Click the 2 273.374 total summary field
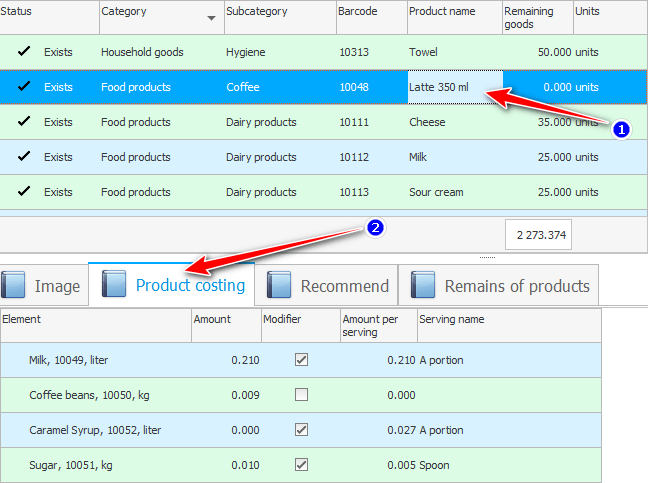This screenshot has height=483, width=648. [538, 235]
